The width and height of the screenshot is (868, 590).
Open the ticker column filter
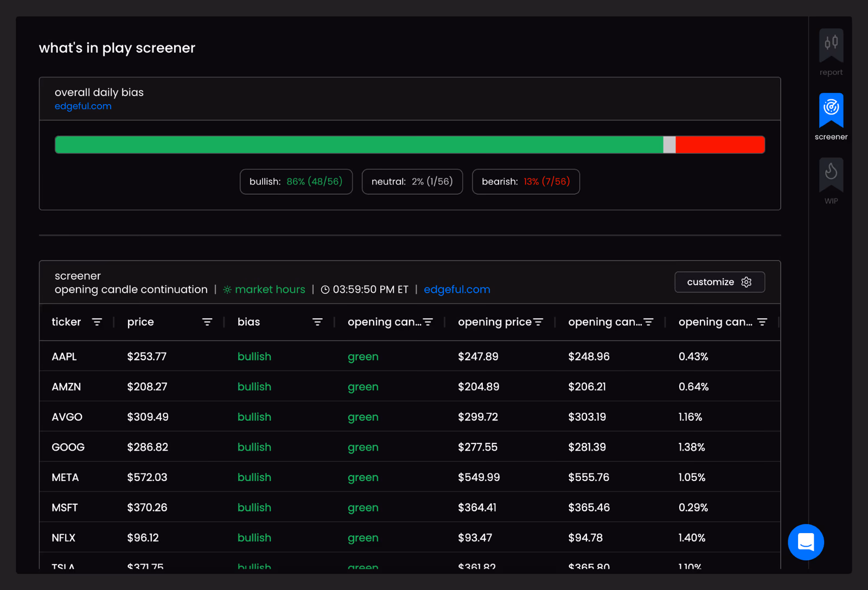97,322
